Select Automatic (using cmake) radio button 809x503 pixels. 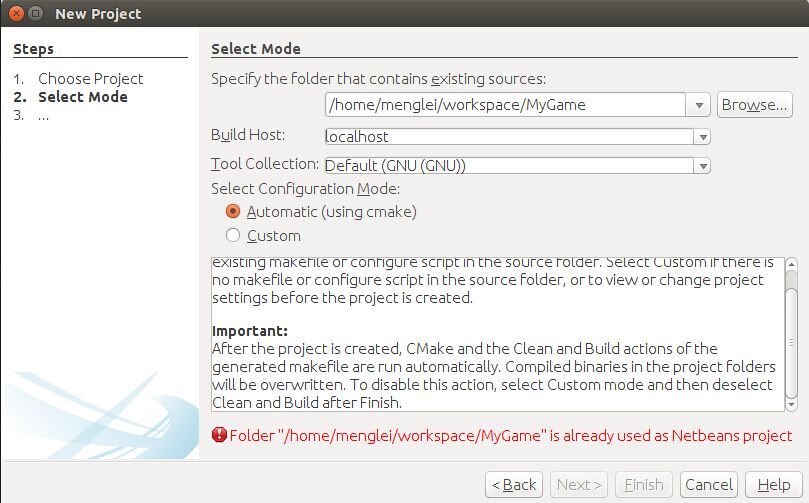[x=233, y=212]
